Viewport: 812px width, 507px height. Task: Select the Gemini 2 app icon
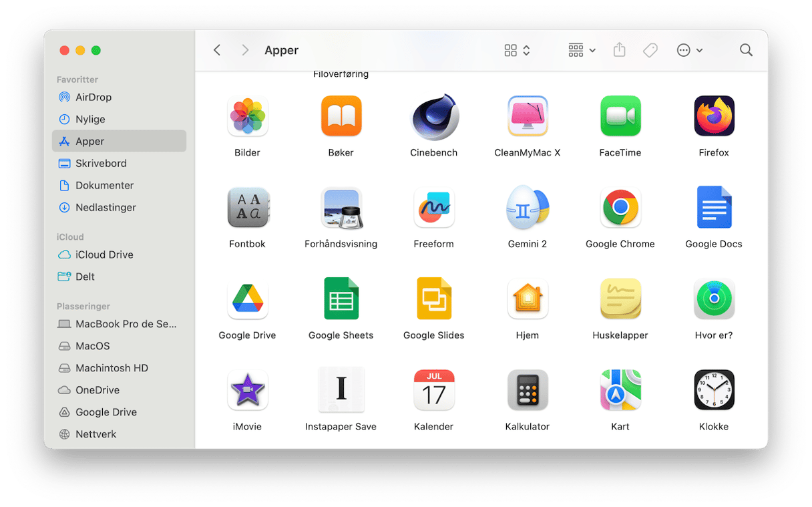coord(528,207)
